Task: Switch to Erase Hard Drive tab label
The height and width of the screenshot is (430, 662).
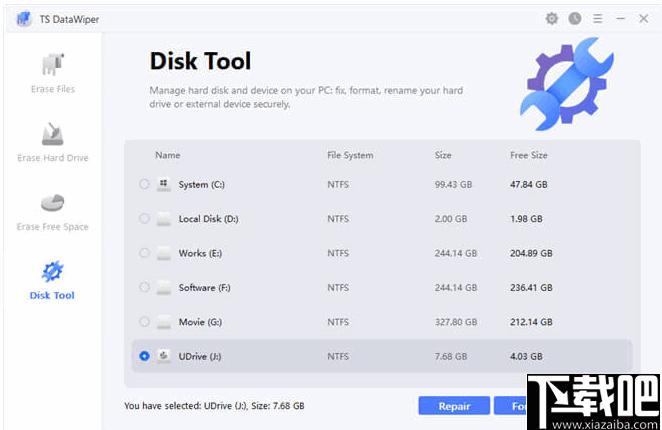Action: (53, 158)
